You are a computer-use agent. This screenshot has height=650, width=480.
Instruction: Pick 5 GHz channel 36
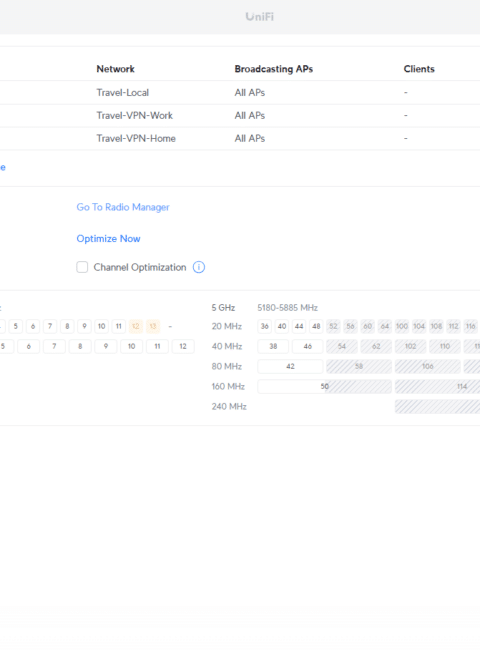point(264,326)
